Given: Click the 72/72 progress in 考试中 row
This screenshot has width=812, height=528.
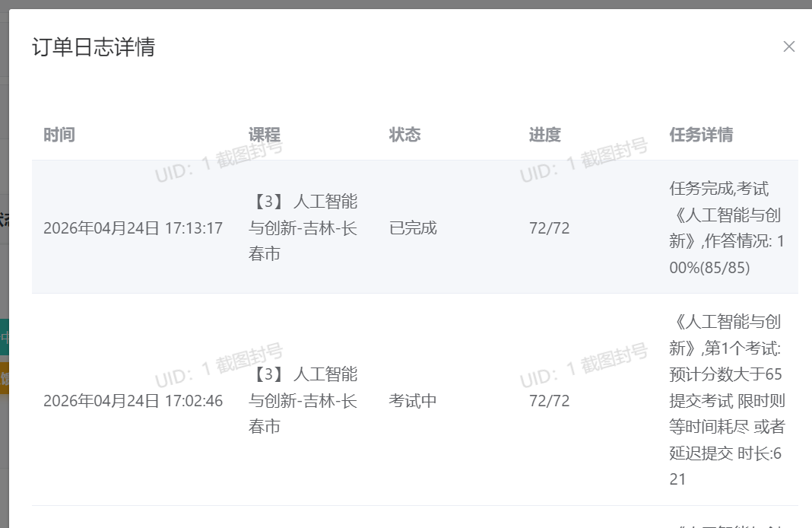Looking at the screenshot, I should 550,400.
